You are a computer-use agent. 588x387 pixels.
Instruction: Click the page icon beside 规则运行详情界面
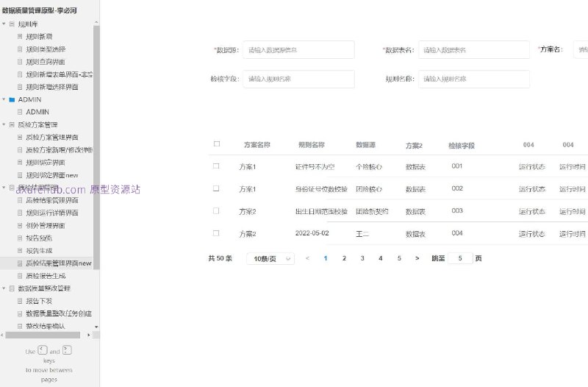click(20, 213)
